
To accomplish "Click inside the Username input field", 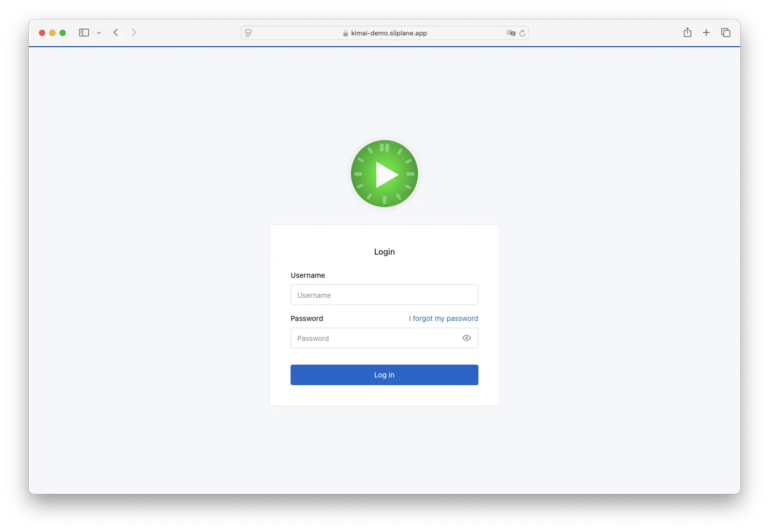I will [x=384, y=295].
